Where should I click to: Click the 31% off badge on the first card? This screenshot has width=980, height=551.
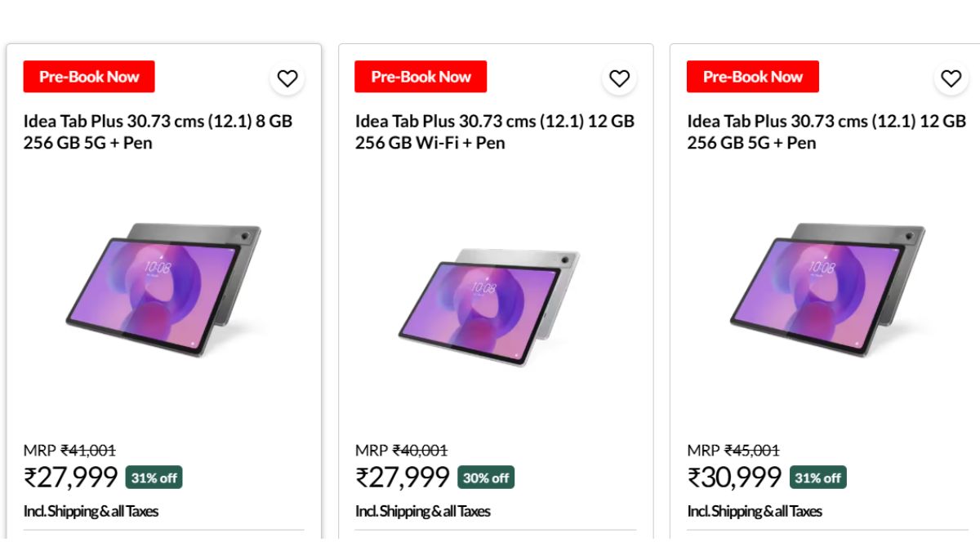[154, 478]
